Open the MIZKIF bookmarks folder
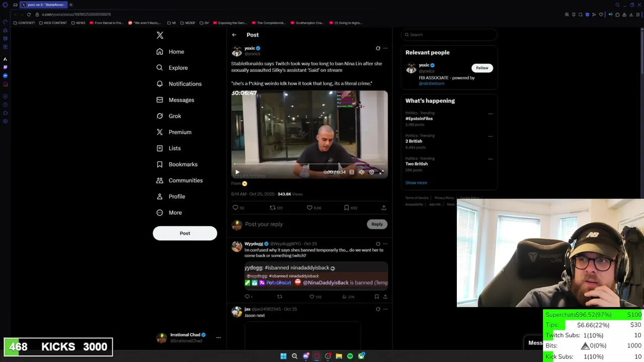Screen dimensions: 644x362 (x=188, y=23)
